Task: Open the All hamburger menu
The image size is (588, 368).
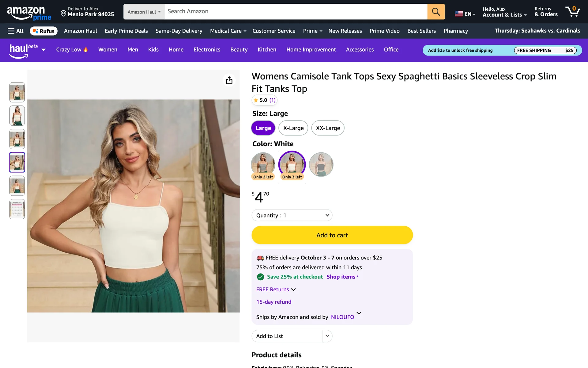Action: pos(15,31)
